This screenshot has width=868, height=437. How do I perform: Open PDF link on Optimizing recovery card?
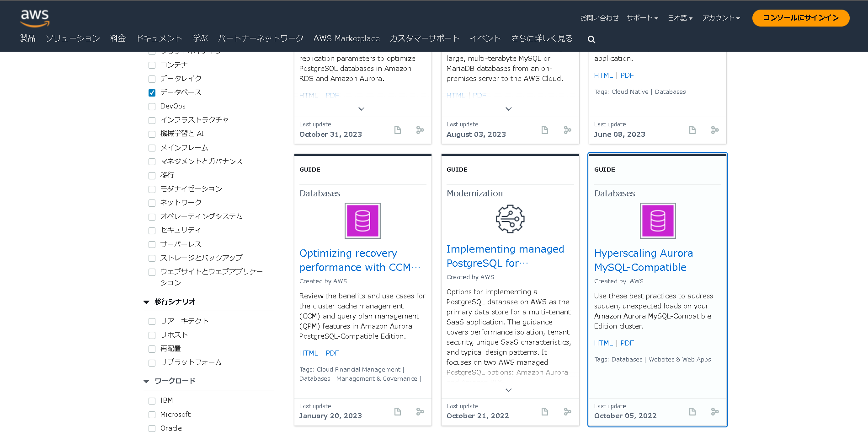pyautogui.click(x=332, y=353)
